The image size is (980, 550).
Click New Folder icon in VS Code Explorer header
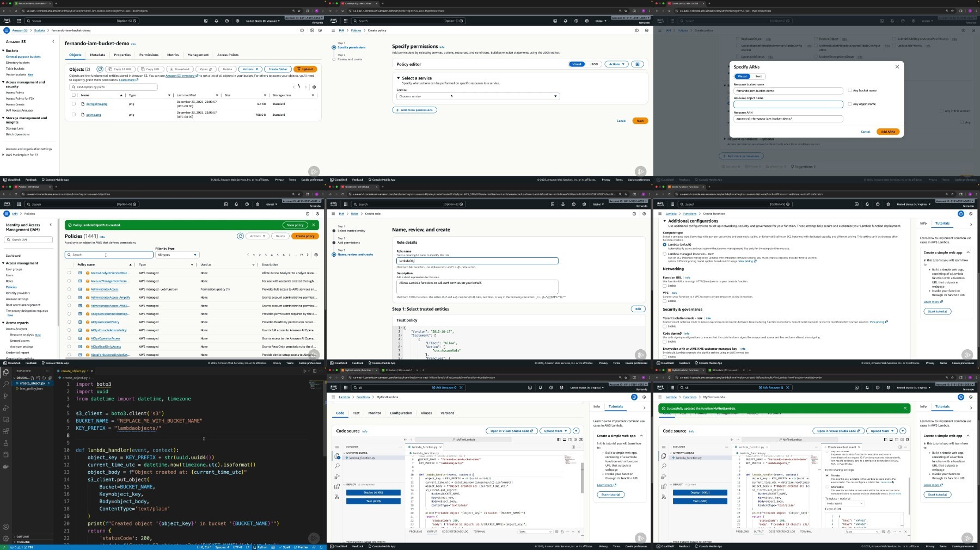pyautogui.click(x=38, y=378)
